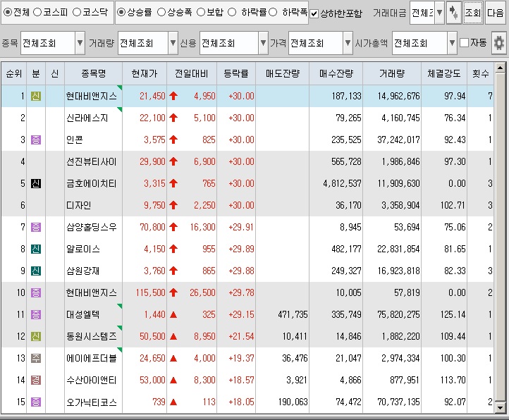Screen dimensions: 509x420
Task: Click the 다음 button
Action: (496, 13)
